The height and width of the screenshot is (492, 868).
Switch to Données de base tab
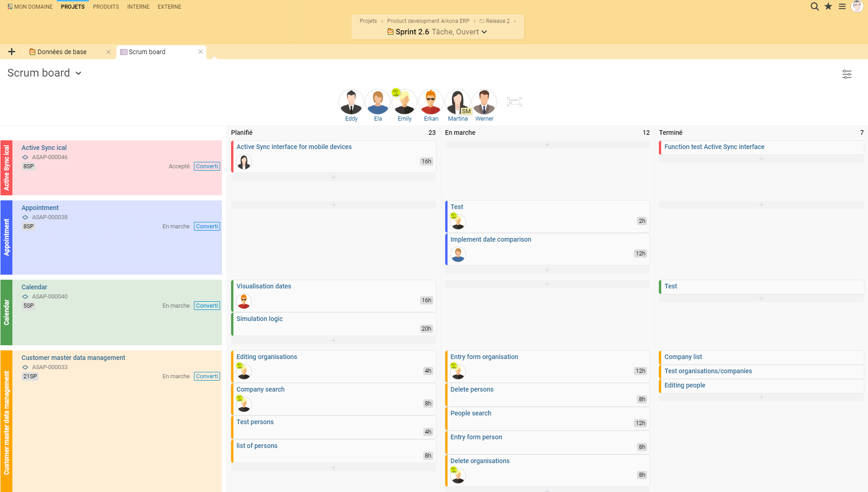click(62, 52)
